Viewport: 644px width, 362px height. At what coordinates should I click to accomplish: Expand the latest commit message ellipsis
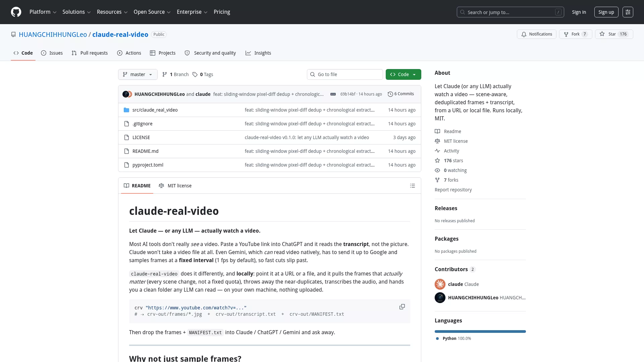coord(333,94)
